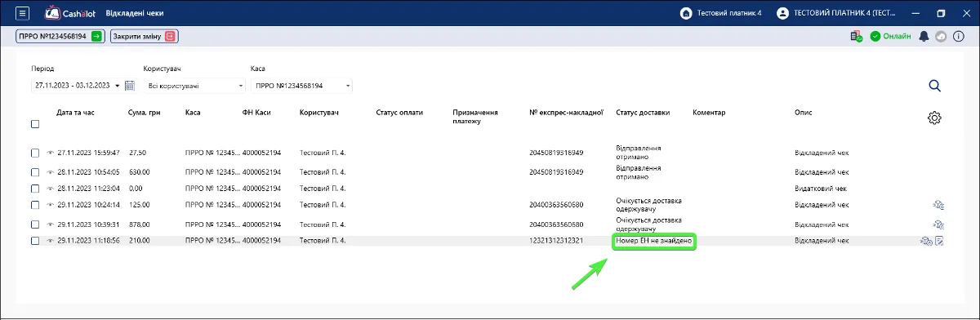
Task: Click the Номер ЕН не знайдено status
Action: tap(654, 241)
